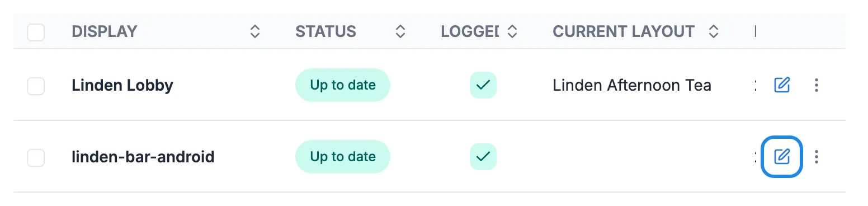Click the DISPLAY column header label
The width and height of the screenshot is (868, 206).
105,31
